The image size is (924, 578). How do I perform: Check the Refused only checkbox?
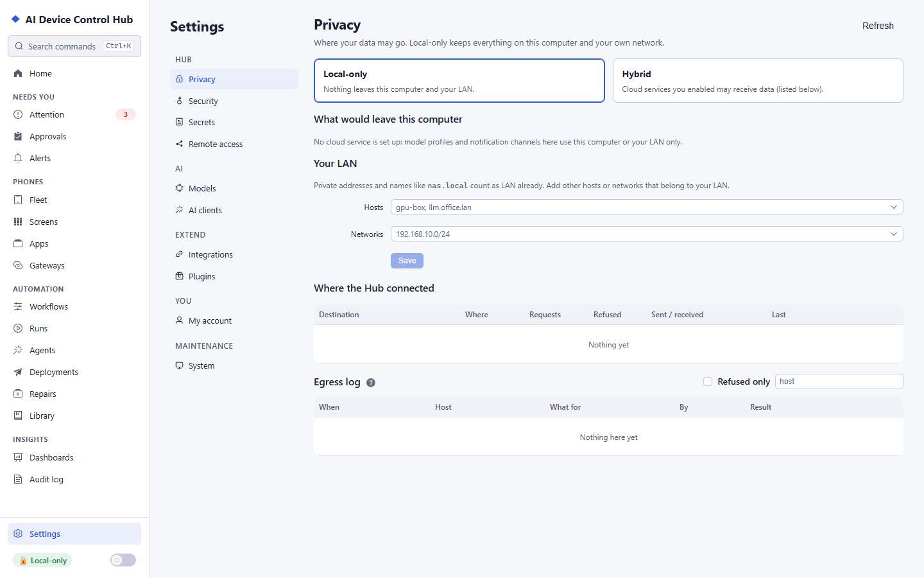point(708,381)
